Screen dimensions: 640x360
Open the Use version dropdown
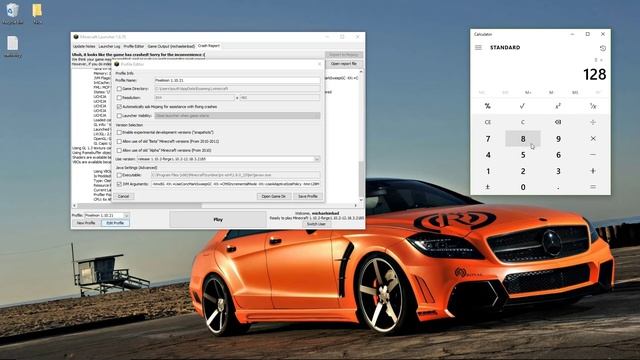coord(317,159)
